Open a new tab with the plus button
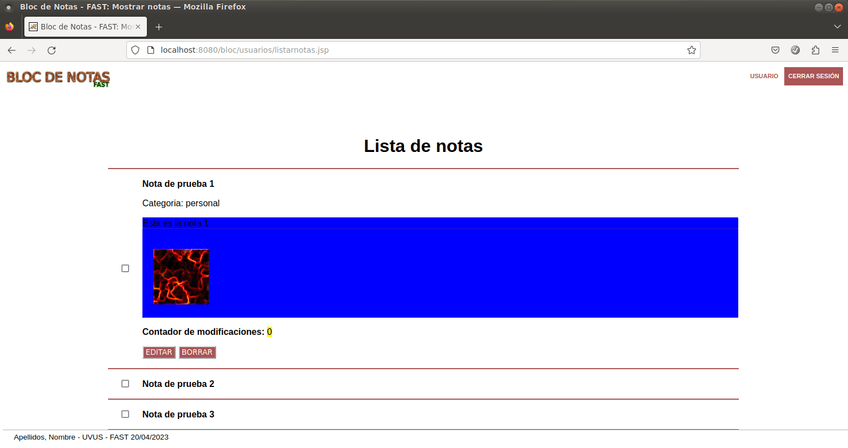The width and height of the screenshot is (848, 448). click(x=158, y=27)
